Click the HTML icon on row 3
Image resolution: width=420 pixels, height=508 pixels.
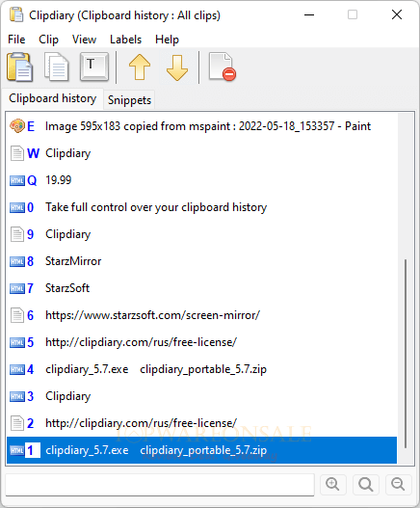[x=17, y=396]
